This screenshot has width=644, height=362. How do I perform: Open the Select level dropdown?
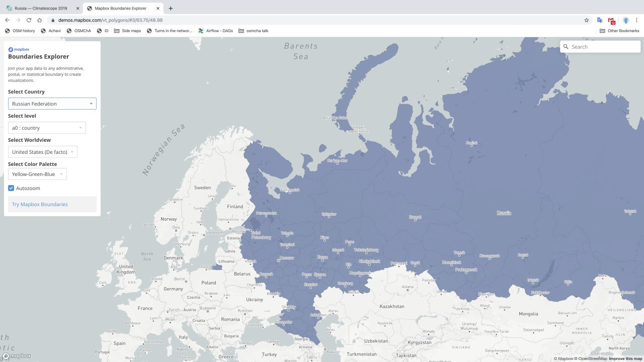point(47,128)
